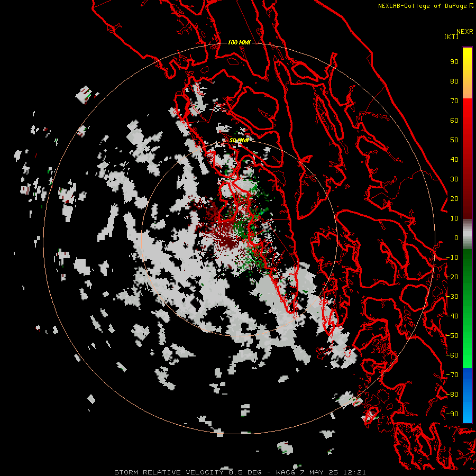The image size is (476, 476).
Task: Click the blue bottom segment of the color bar
Action: point(467,395)
